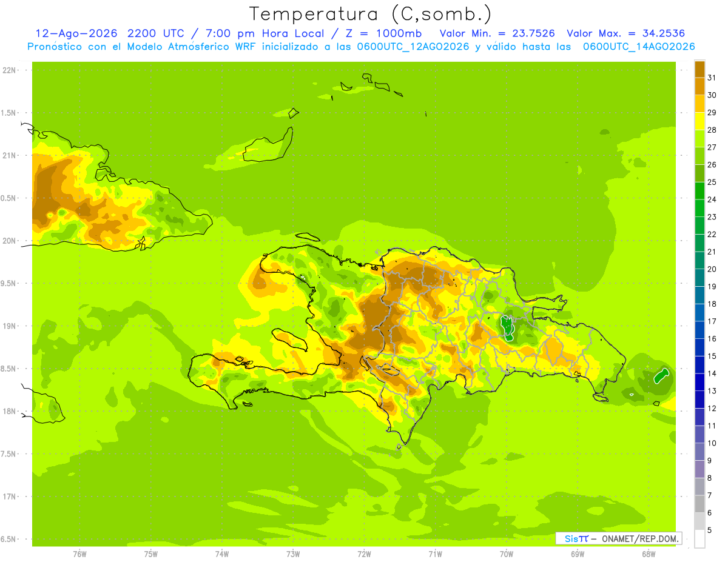Screen dimensions: 728x562
Task: Click legend value "25"
Action: coord(712,182)
